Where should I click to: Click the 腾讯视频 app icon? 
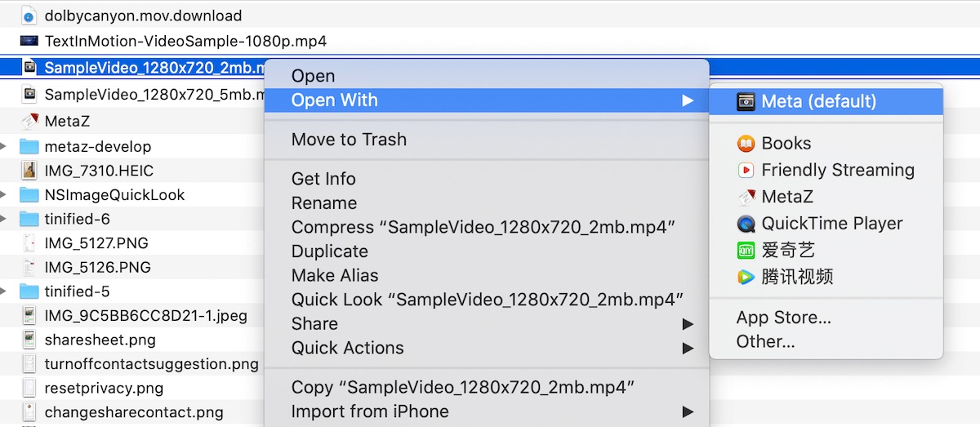746,277
